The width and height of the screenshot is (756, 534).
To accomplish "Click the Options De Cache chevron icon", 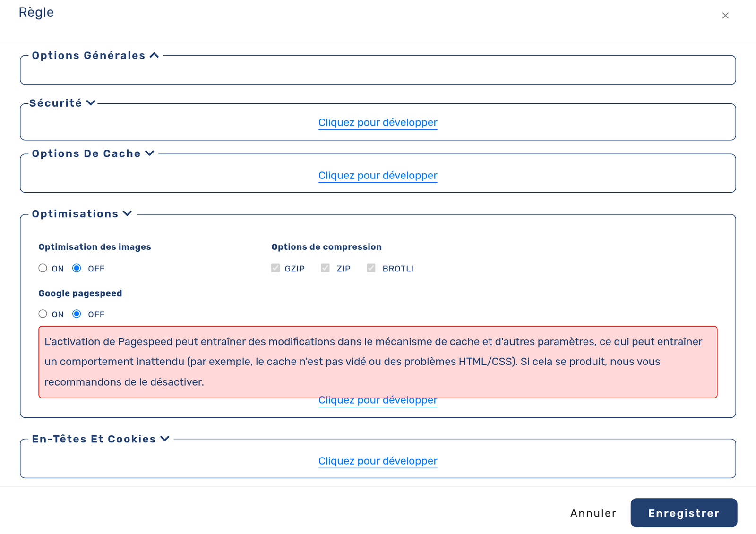I will point(150,153).
